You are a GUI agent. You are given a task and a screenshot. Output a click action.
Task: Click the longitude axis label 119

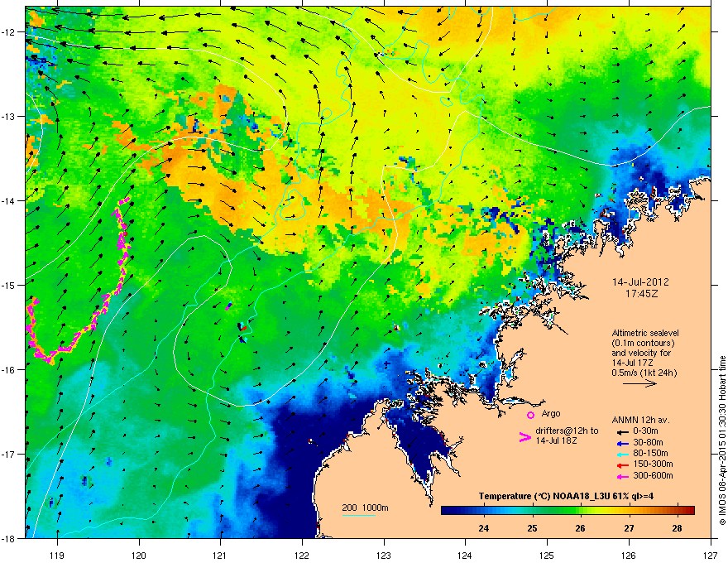click(57, 555)
